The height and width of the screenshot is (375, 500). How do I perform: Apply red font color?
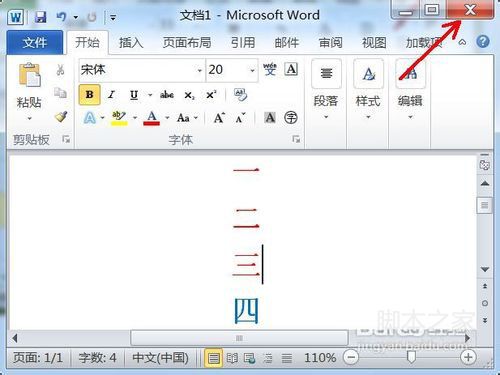[x=152, y=118]
